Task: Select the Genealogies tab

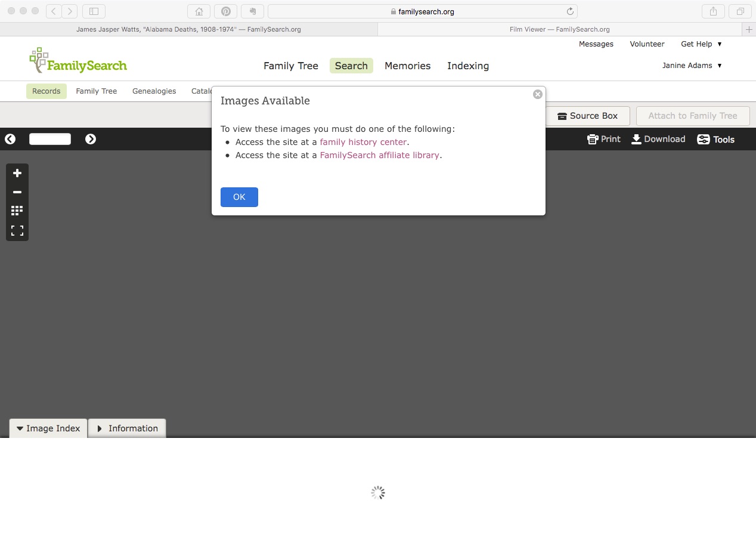Action: [x=154, y=91]
